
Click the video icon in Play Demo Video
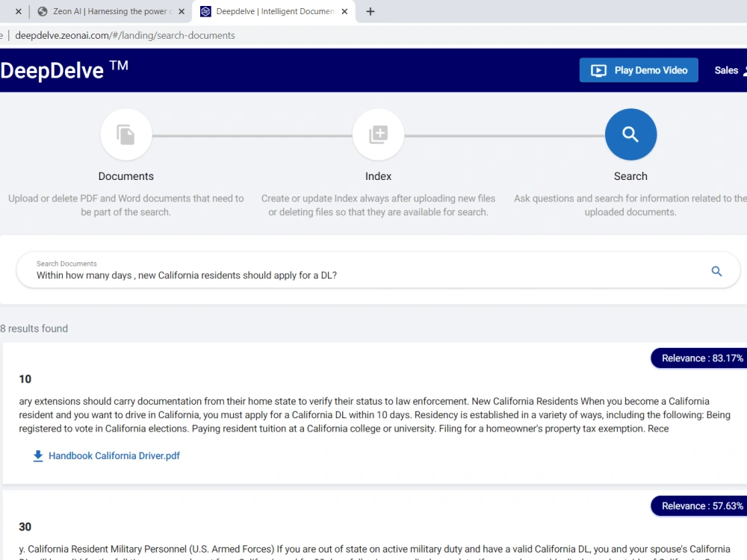coord(599,70)
